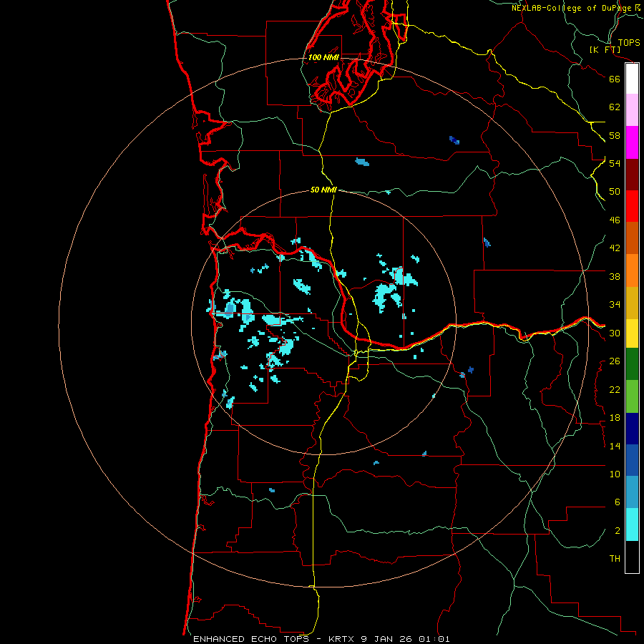The image size is (644, 644).
Task: Click the legend value '54'
Action: click(x=615, y=163)
